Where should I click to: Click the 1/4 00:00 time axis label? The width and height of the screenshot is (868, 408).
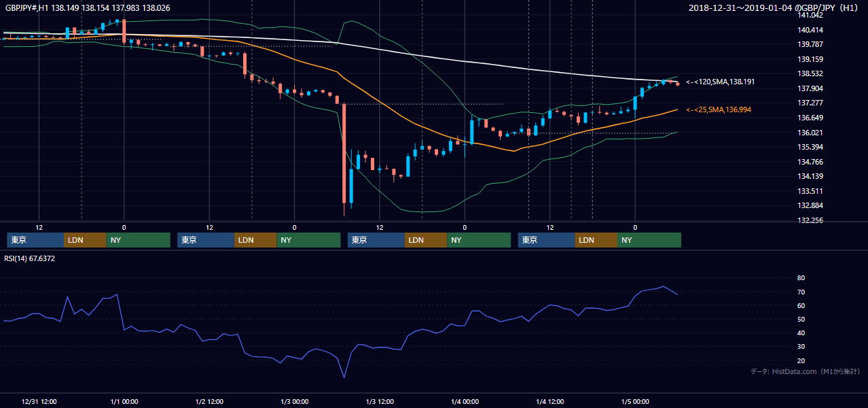point(465,402)
